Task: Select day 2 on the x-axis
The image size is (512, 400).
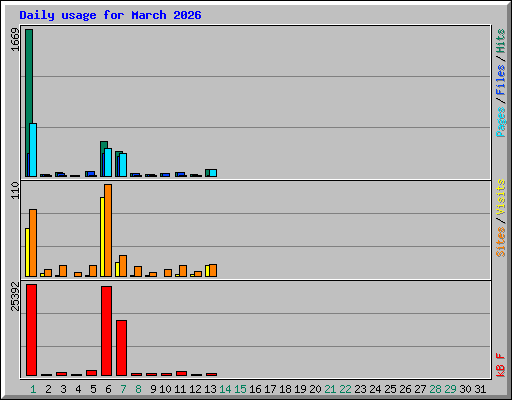Action: tap(48, 389)
